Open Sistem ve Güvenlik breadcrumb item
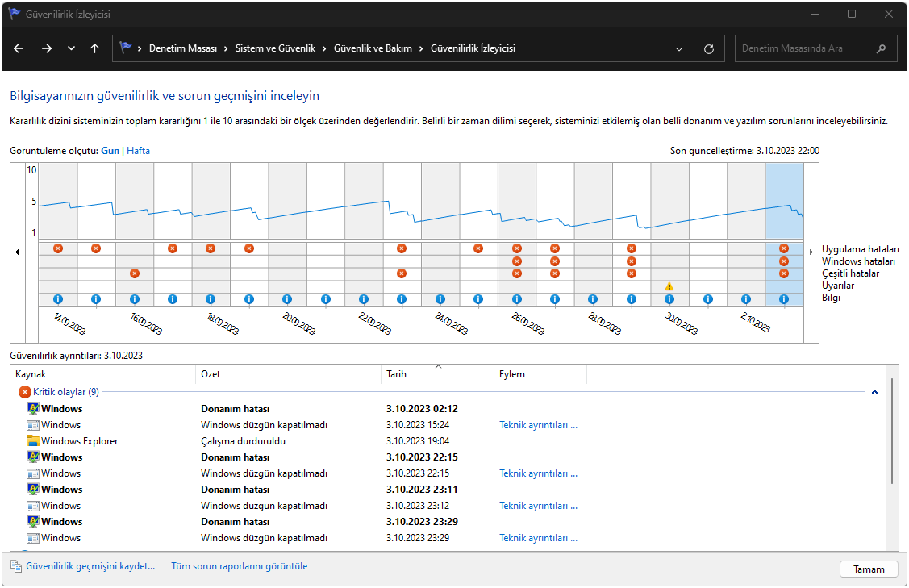Screen dimensions: 909x588 275,48
